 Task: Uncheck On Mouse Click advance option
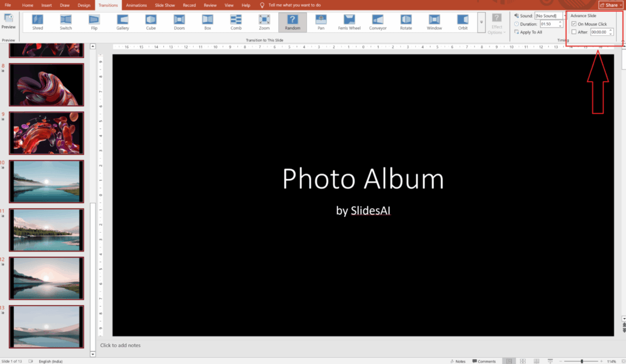pyautogui.click(x=573, y=23)
